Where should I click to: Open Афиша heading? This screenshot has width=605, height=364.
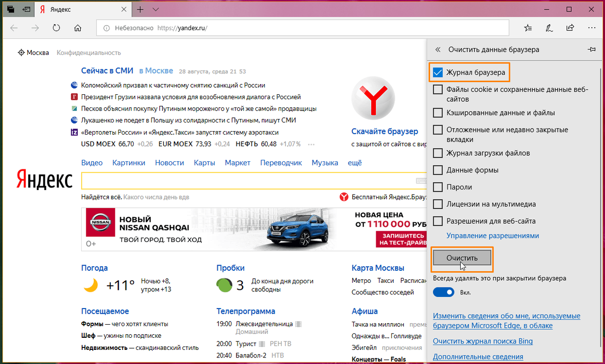point(365,311)
